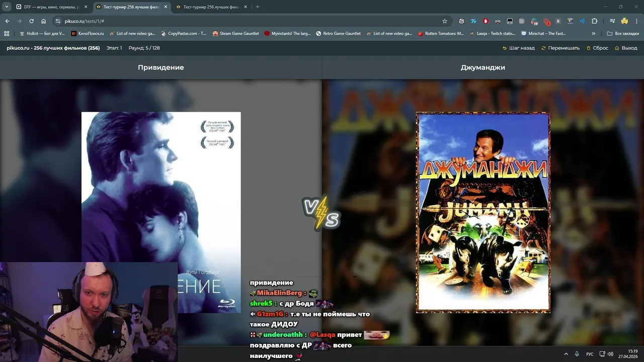Click the Раунд: 5 / 128 counter

[x=144, y=48]
